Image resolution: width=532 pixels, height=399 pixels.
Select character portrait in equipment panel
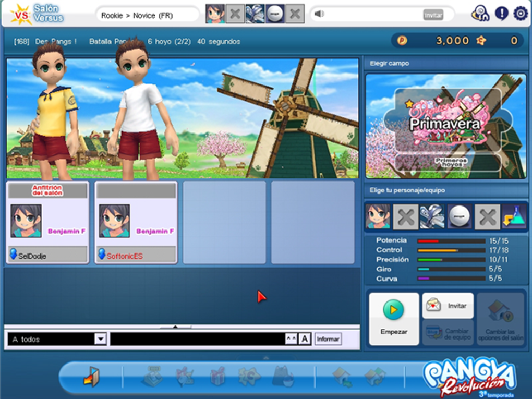click(x=378, y=216)
